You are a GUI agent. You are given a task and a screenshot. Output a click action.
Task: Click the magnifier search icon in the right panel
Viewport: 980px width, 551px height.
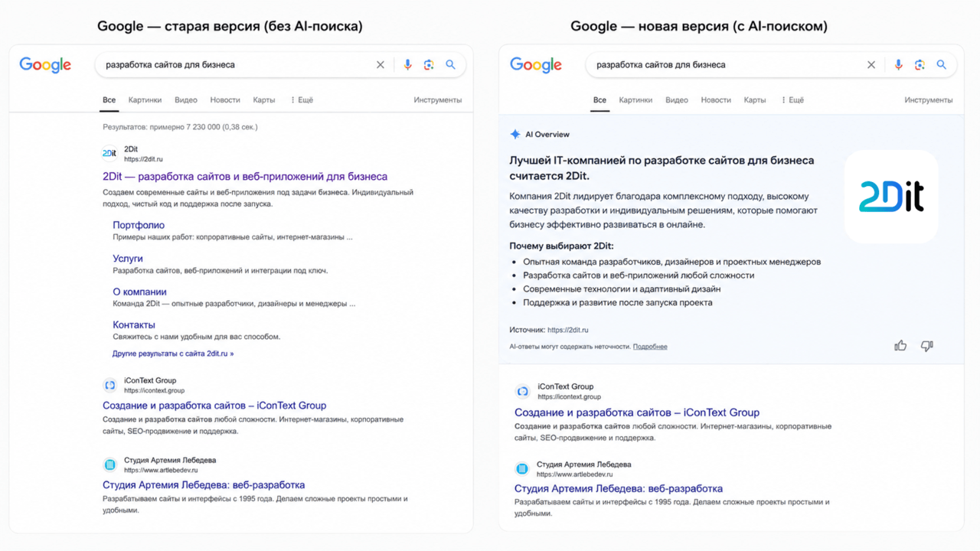[942, 65]
